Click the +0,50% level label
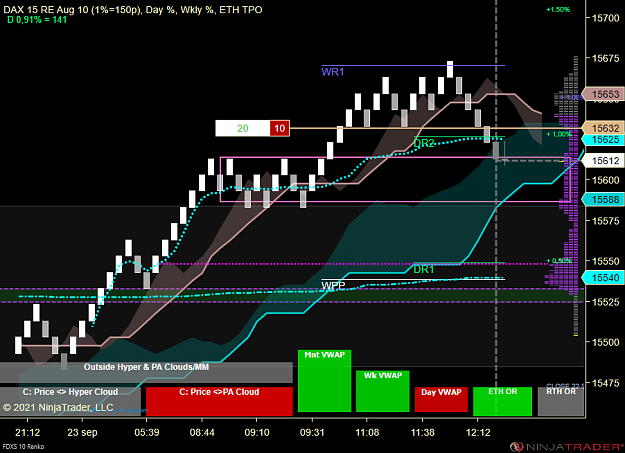 click(559, 260)
